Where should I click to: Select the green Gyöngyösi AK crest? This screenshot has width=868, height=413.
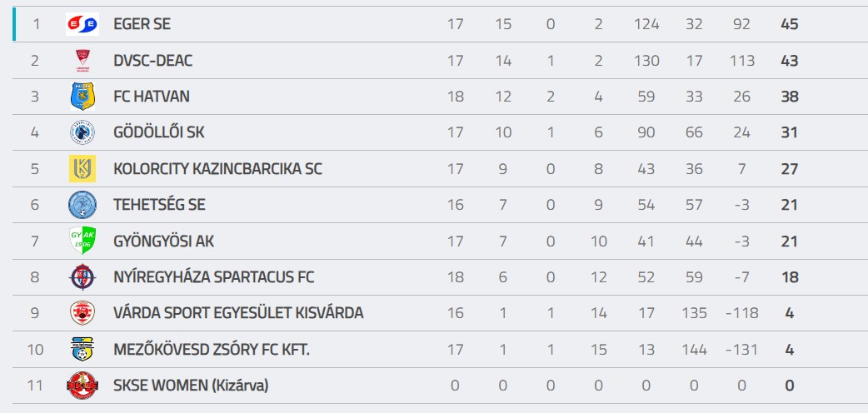(x=82, y=241)
